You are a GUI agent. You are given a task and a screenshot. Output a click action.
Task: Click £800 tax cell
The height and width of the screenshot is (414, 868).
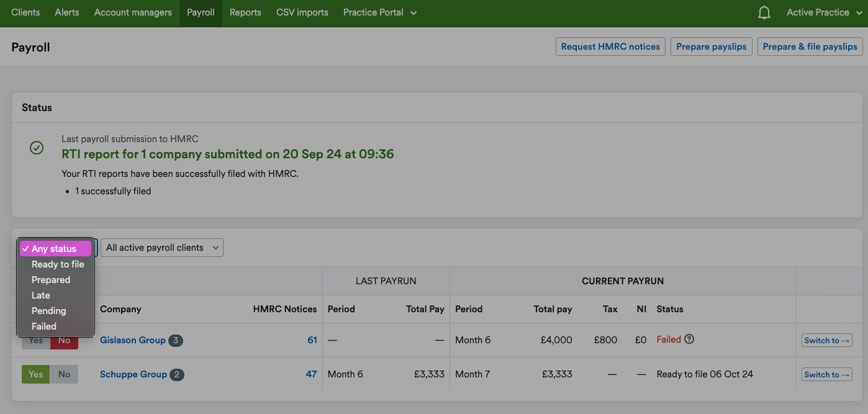coord(605,340)
